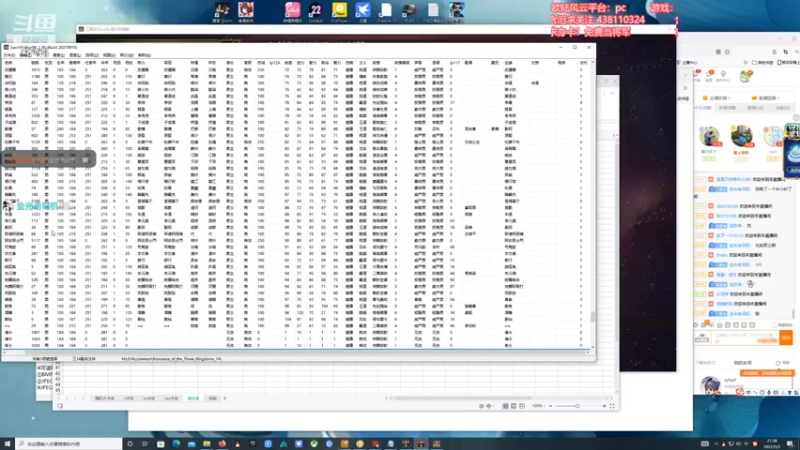
Task: Open the Windows Start menu
Action: pyautogui.click(x=8, y=444)
